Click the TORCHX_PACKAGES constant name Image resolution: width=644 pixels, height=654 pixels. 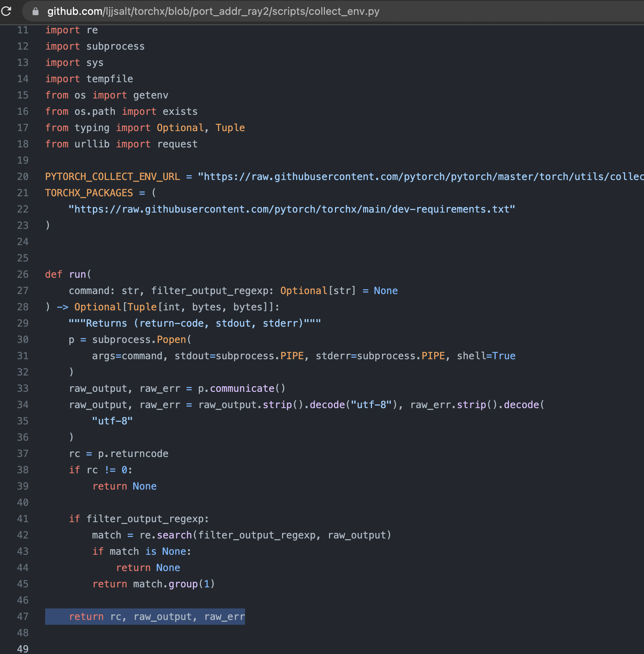click(89, 193)
